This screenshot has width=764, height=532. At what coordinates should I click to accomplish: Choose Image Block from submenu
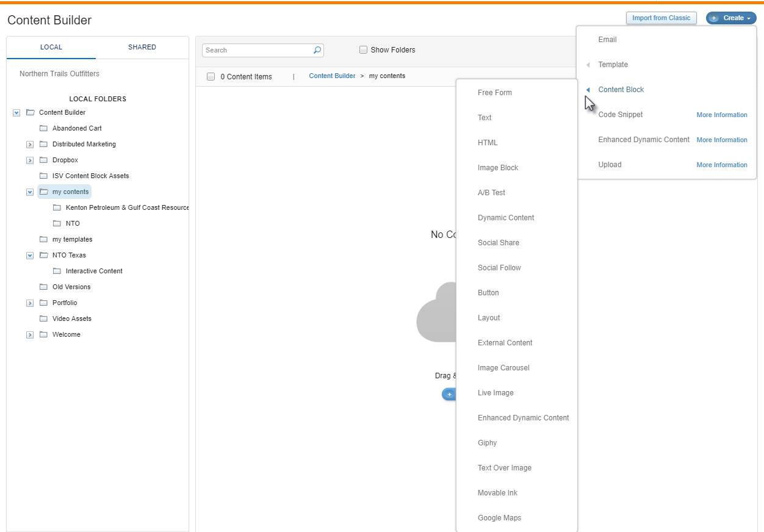pos(498,168)
